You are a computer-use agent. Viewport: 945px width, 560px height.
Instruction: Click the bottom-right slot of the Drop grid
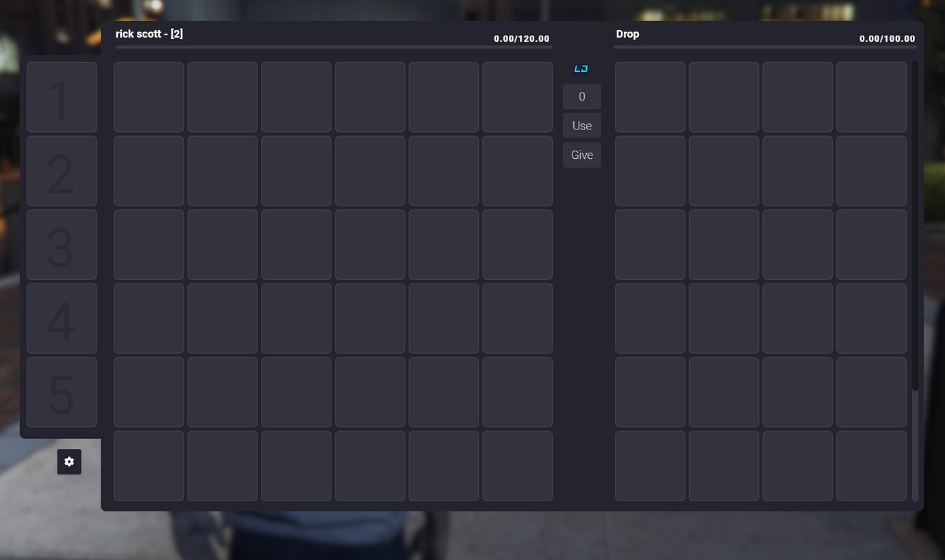click(x=871, y=466)
